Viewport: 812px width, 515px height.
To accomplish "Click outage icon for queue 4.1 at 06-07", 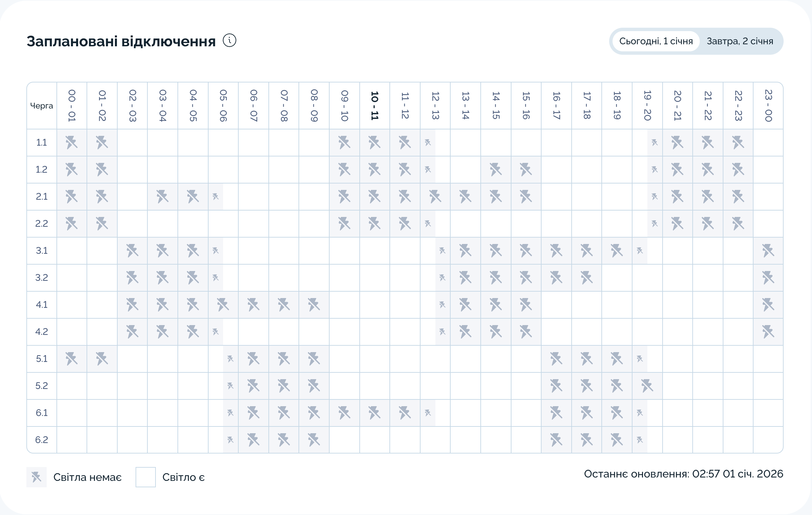I will click(253, 305).
